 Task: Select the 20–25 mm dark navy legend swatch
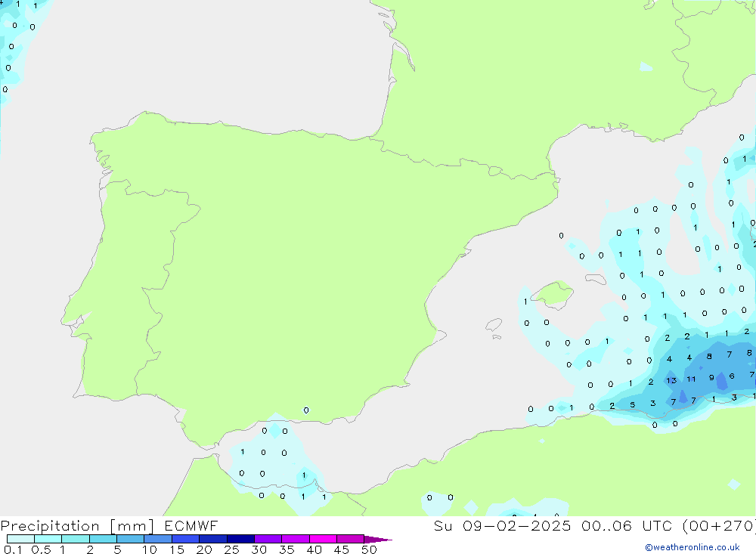point(213,539)
